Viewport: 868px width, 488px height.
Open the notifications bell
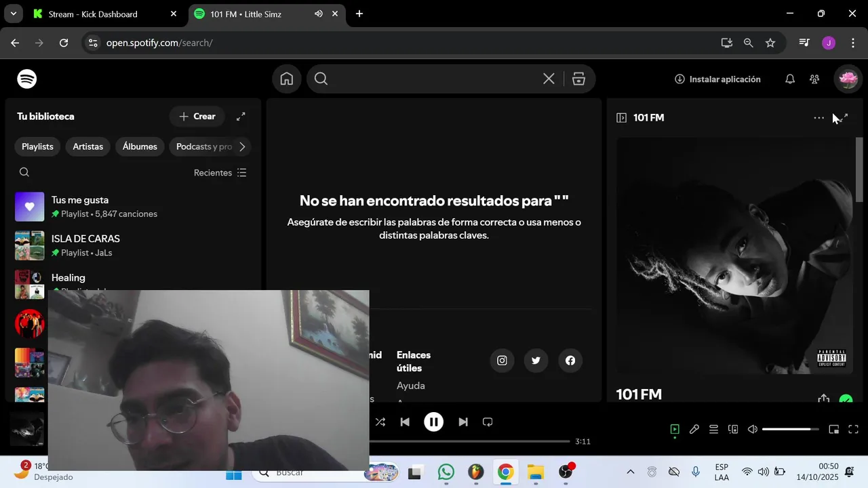click(x=790, y=79)
